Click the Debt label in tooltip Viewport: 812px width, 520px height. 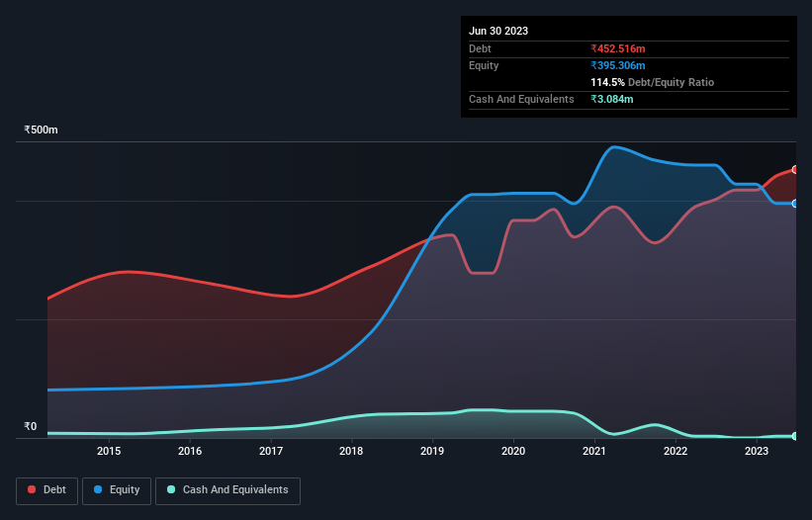(x=480, y=48)
